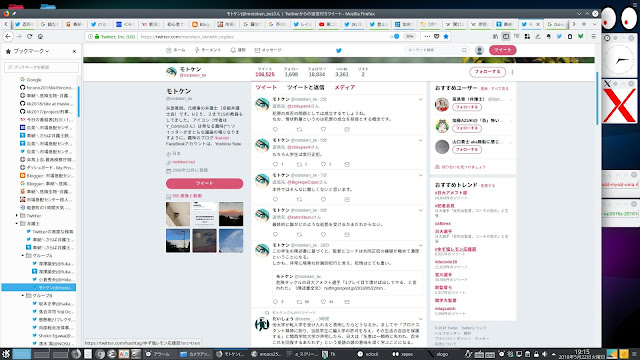
Task: Open the ブックマーク sidebar dropdown
Action: point(28,51)
